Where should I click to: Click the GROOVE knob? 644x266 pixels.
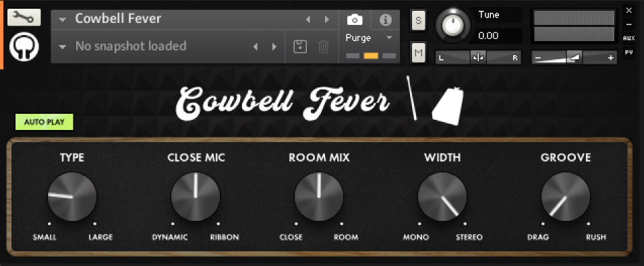click(566, 197)
